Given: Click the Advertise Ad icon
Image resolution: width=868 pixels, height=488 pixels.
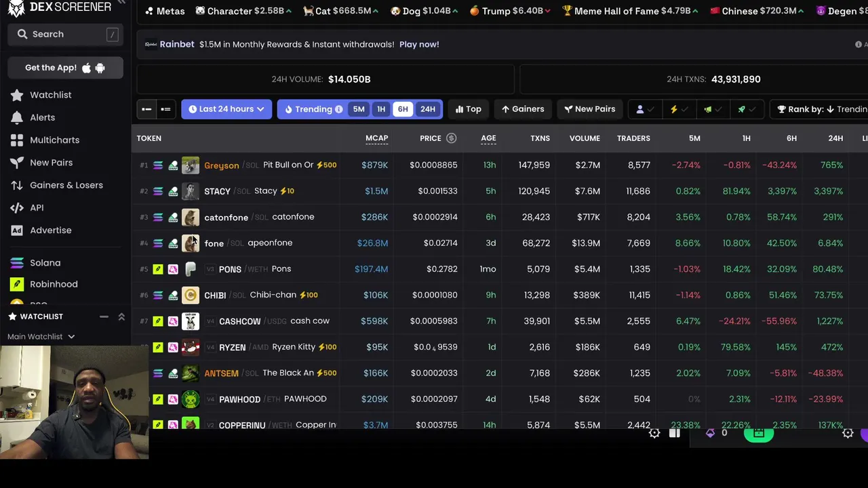Looking at the screenshot, I should [17, 230].
